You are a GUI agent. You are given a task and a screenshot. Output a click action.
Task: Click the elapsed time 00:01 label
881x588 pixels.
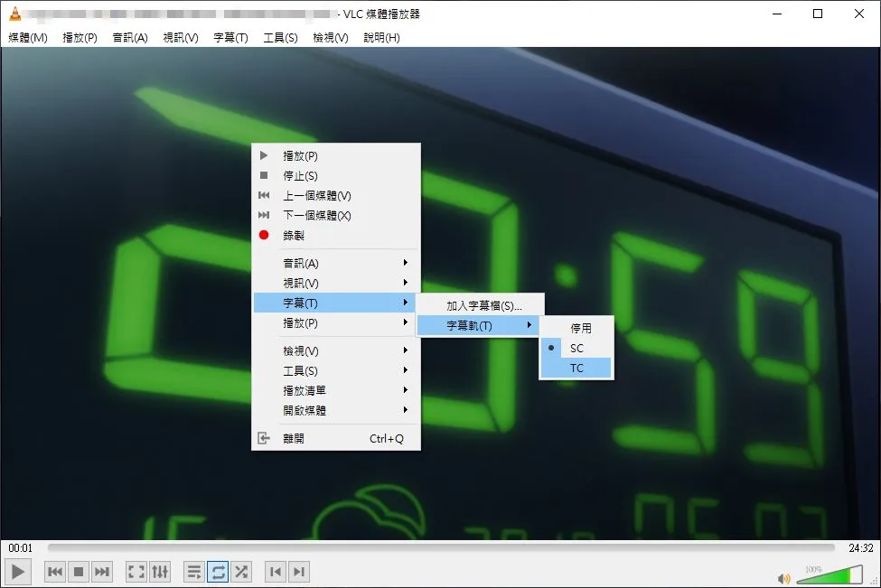point(20,547)
